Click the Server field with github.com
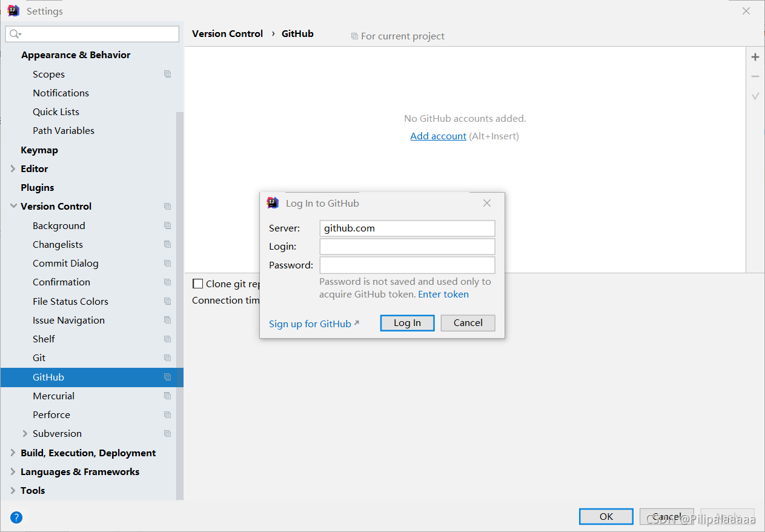Image resolution: width=765 pixels, height=532 pixels. pos(408,228)
